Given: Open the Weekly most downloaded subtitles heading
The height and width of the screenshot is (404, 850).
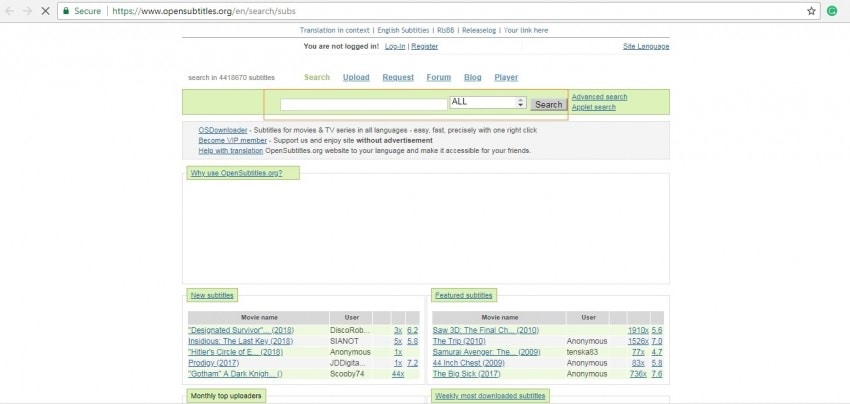Looking at the screenshot, I should [x=491, y=396].
